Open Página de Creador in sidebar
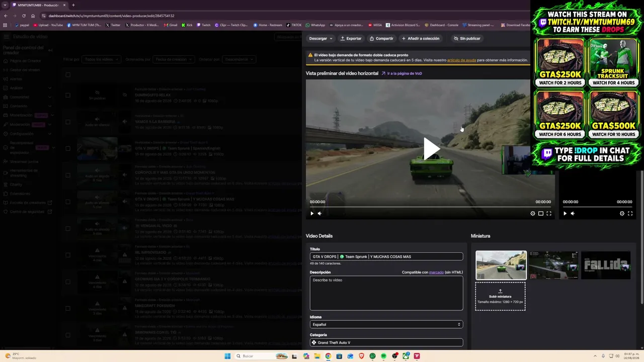Image resolution: width=644 pixels, height=362 pixels. point(25,61)
